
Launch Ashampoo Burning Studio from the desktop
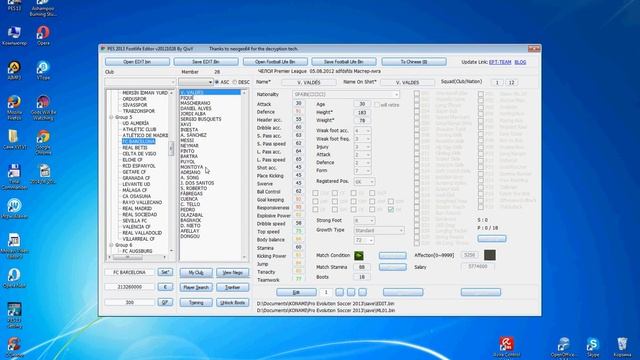(43, 7)
